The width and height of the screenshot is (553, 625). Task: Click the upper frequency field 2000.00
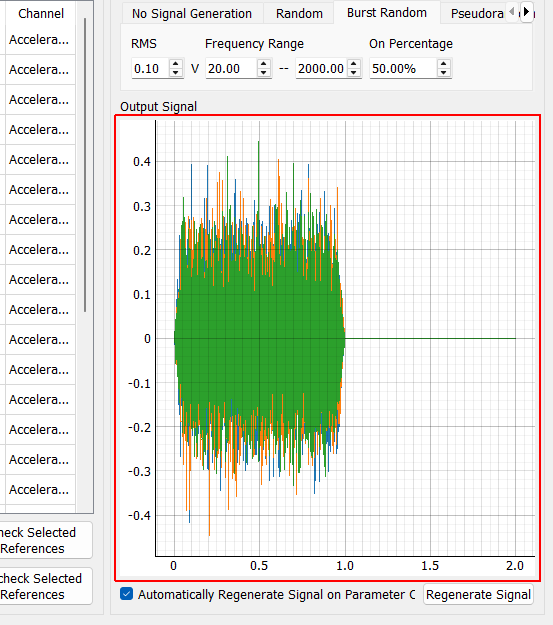[321, 69]
